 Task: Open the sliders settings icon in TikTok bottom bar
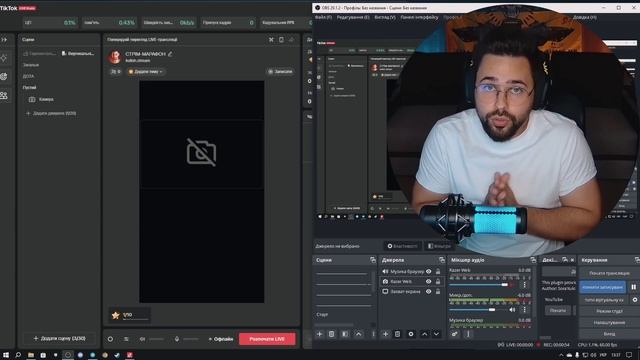pyautogui.click(x=126, y=339)
